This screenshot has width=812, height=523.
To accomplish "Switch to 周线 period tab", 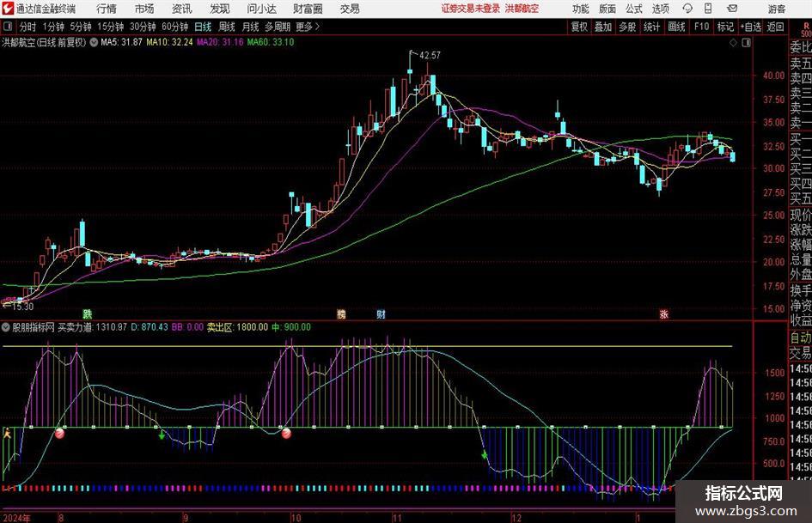I will click(227, 27).
